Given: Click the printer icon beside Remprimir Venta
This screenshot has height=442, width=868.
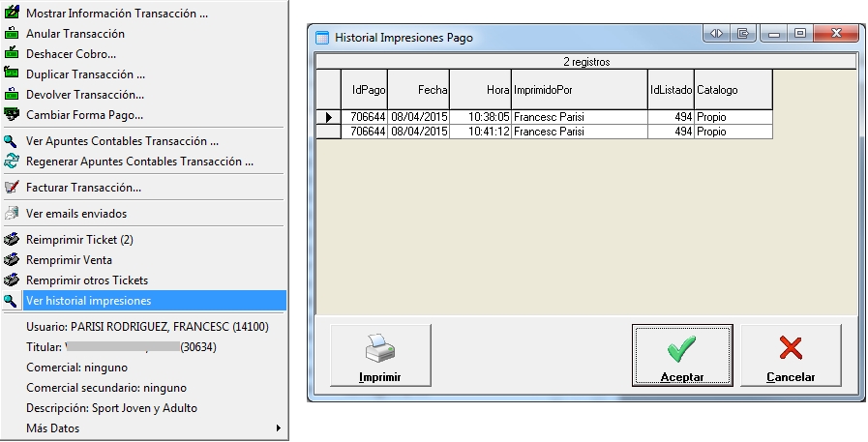Looking at the screenshot, I should pos(12,259).
